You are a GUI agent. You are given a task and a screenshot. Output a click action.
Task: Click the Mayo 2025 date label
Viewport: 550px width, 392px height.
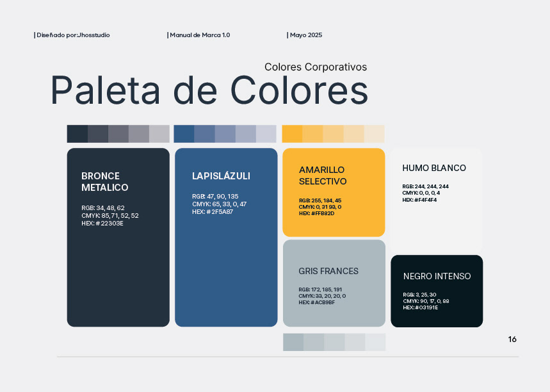tap(305, 35)
